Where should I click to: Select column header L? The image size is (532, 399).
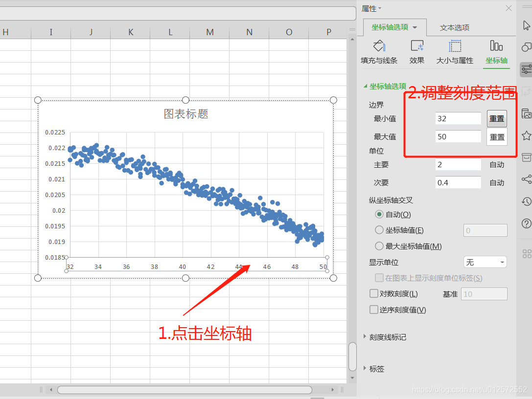click(170, 32)
